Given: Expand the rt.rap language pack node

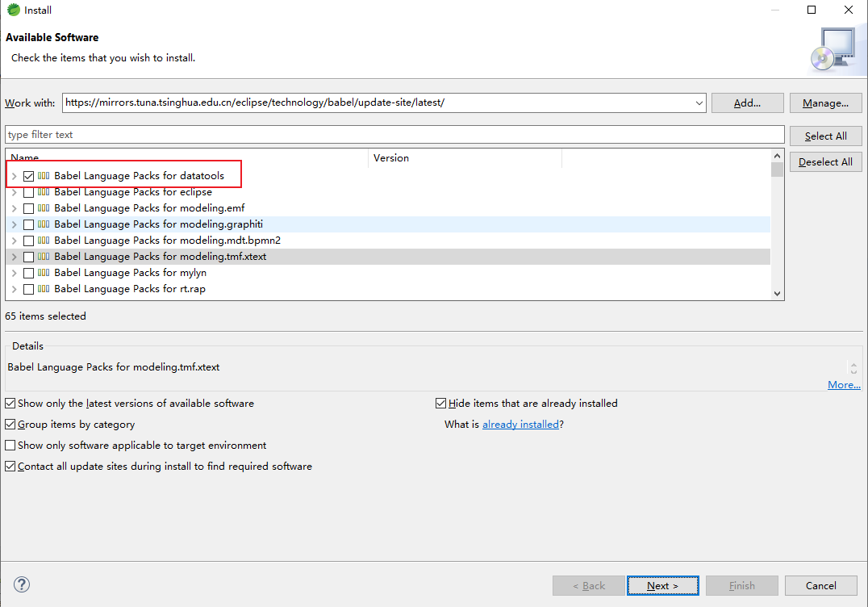Looking at the screenshot, I should click(x=15, y=288).
